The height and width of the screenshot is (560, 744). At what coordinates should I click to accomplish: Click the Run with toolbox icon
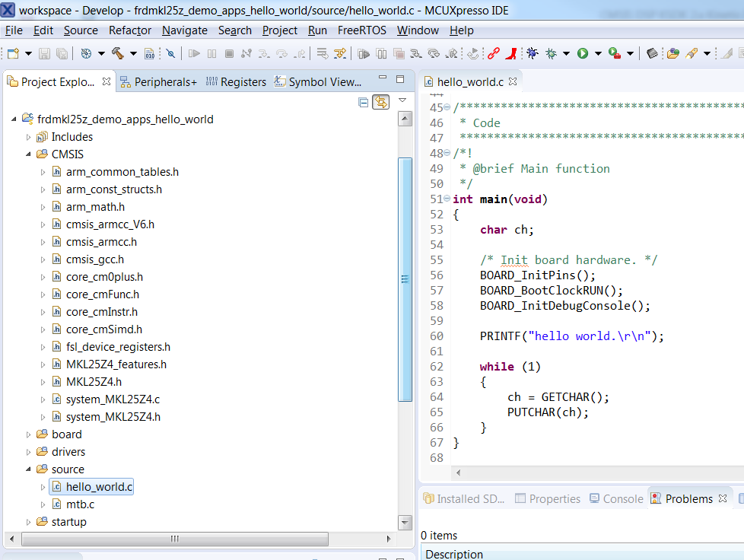point(615,53)
